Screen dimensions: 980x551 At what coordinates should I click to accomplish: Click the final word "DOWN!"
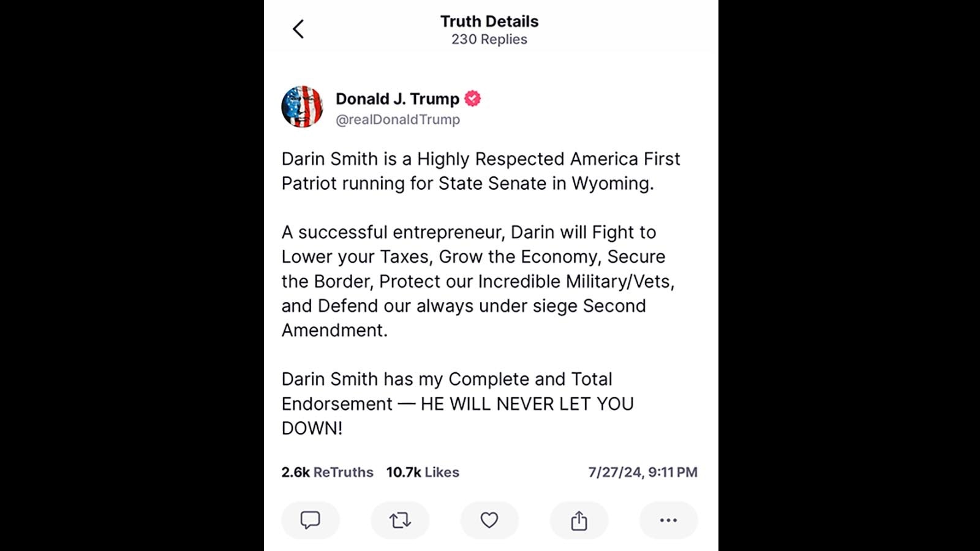point(312,429)
